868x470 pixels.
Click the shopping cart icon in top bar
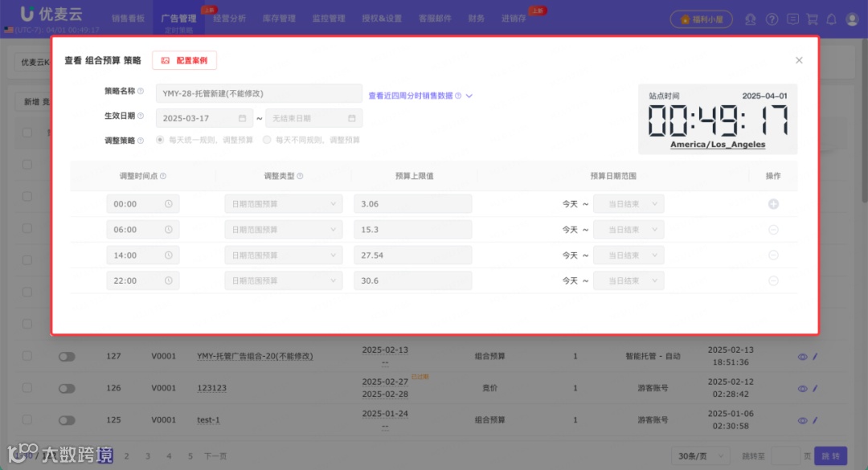[x=812, y=19]
